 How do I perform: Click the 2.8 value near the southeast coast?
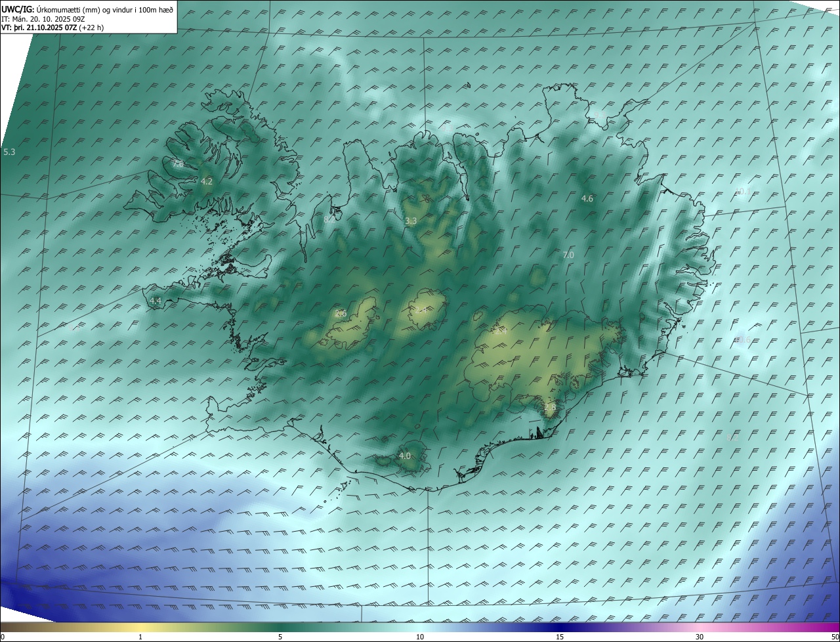click(x=550, y=407)
